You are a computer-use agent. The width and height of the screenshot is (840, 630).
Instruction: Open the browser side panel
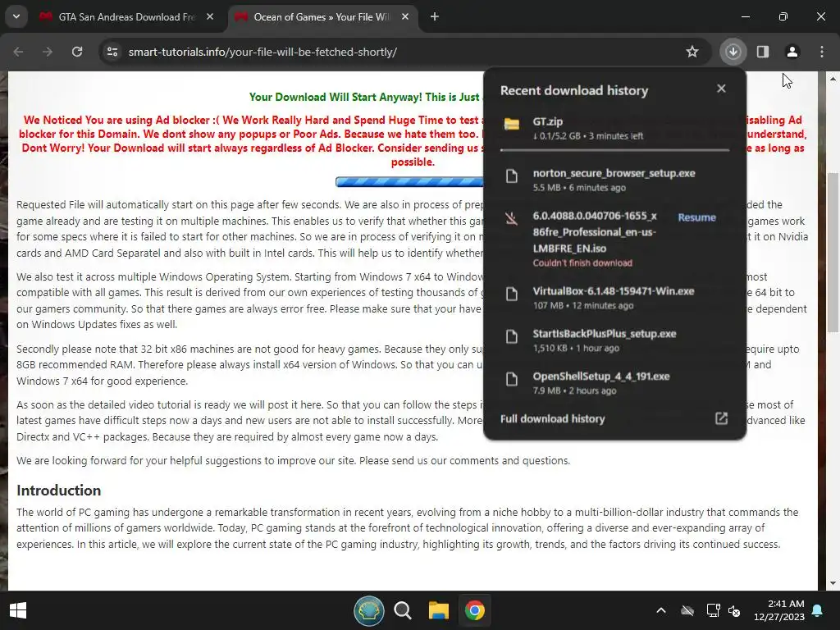pos(763,52)
